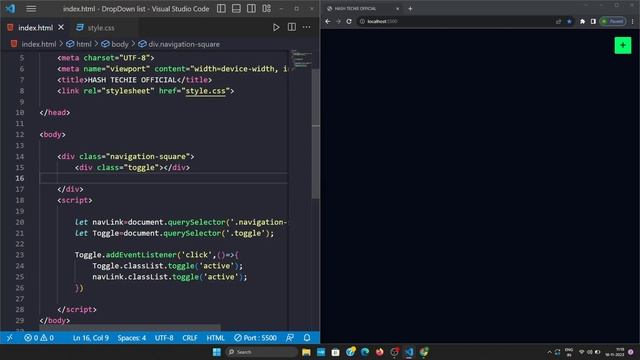
Task: Change the file encoding UTF-8
Action: coord(164,338)
